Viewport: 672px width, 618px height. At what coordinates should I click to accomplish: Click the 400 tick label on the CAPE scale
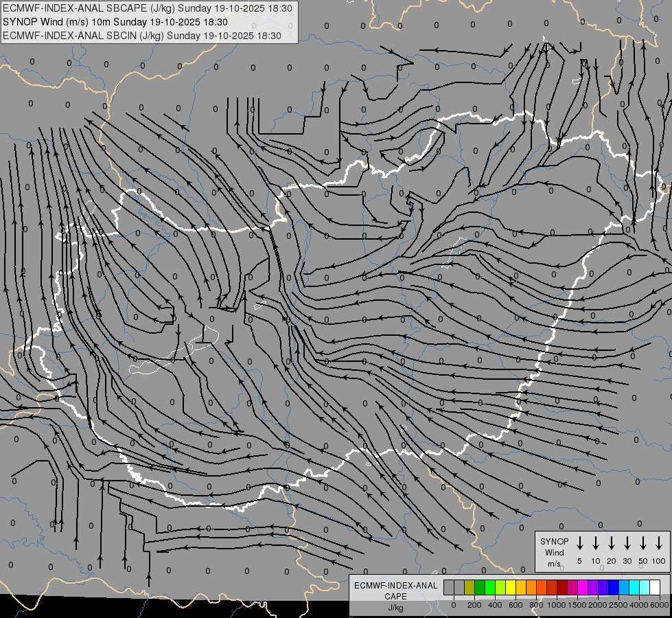[495, 605]
